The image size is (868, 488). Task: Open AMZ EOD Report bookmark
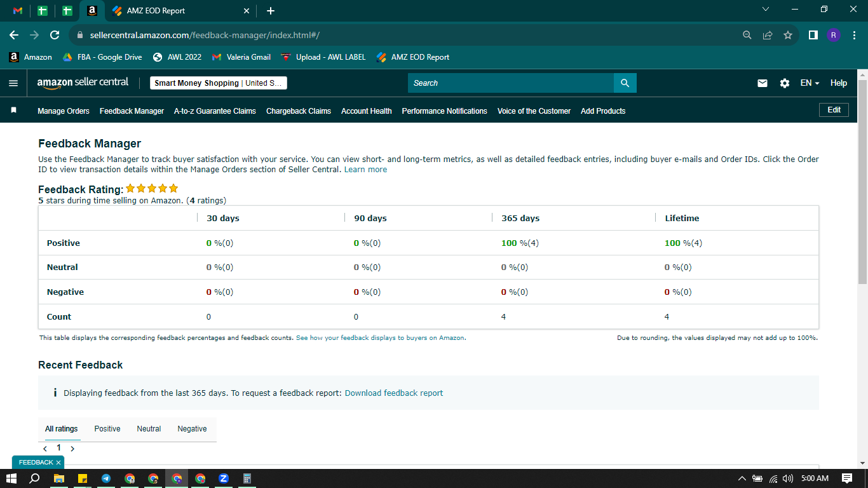point(413,57)
